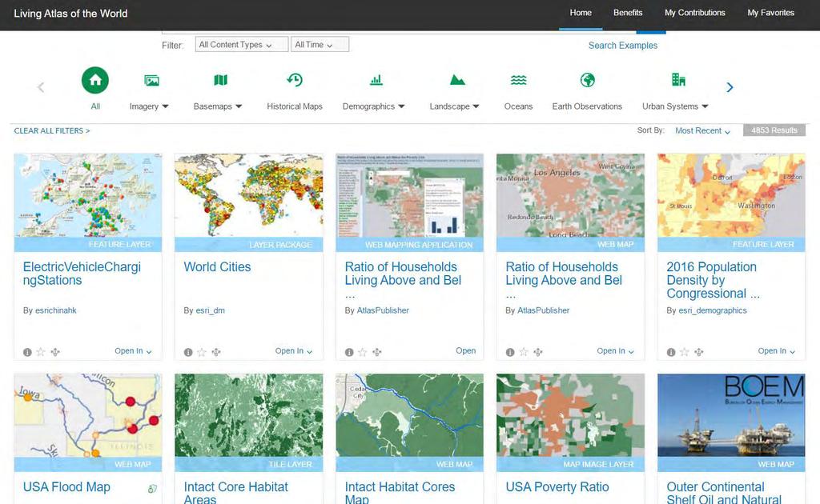Open the My Favorites tab

[771, 13]
